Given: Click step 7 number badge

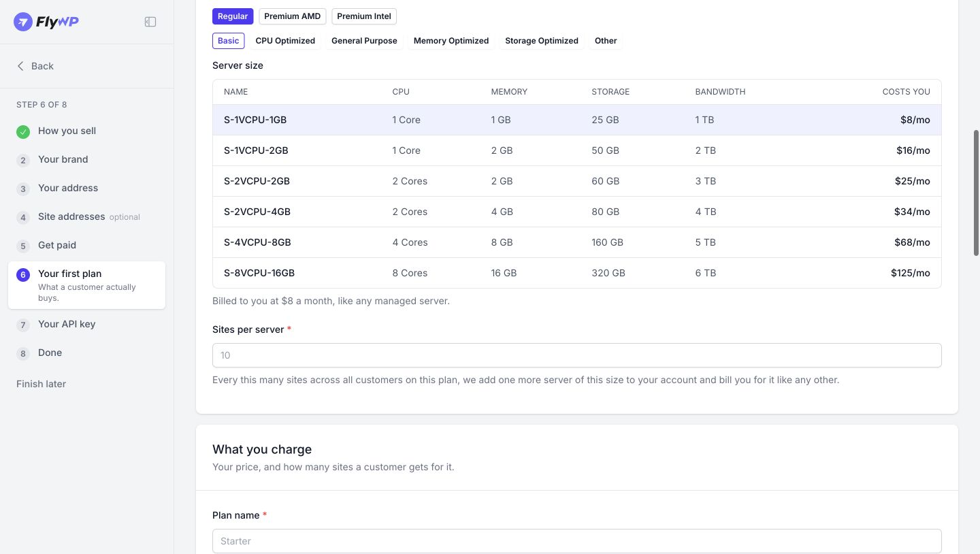Looking at the screenshot, I should [23, 325].
